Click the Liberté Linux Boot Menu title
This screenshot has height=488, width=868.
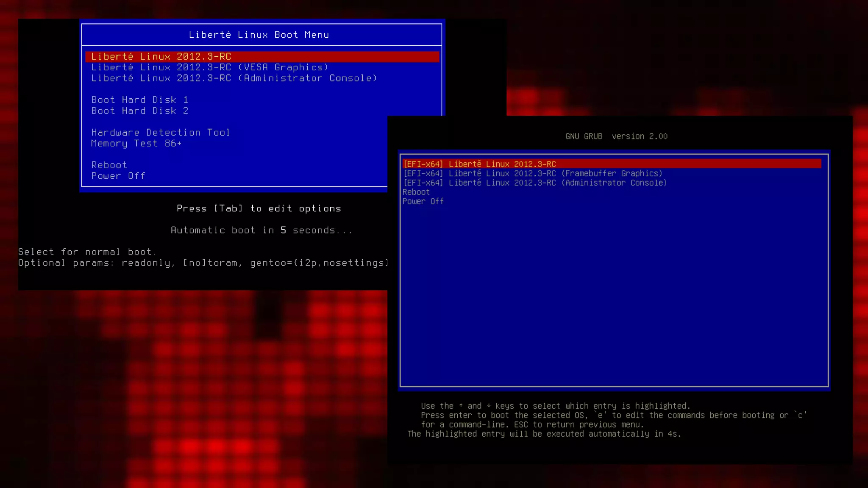pyautogui.click(x=259, y=35)
